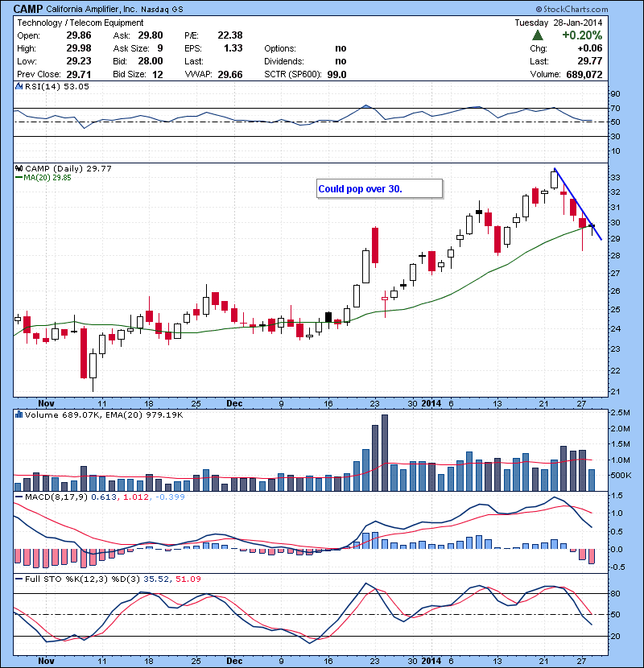Select the MACD histogram value -0.399

pyautogui.click(x=170, y=497)
